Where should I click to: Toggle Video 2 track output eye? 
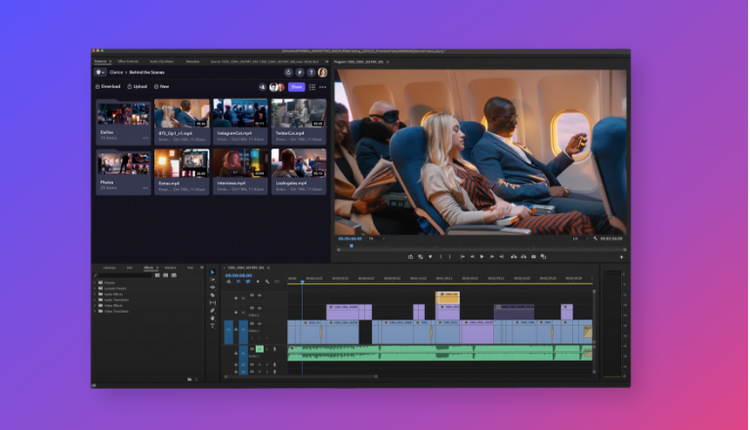259,308
